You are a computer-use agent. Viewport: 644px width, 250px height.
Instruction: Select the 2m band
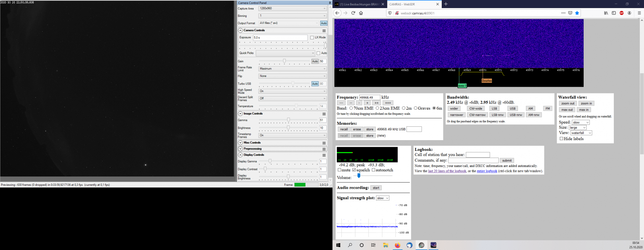point(404,108)
